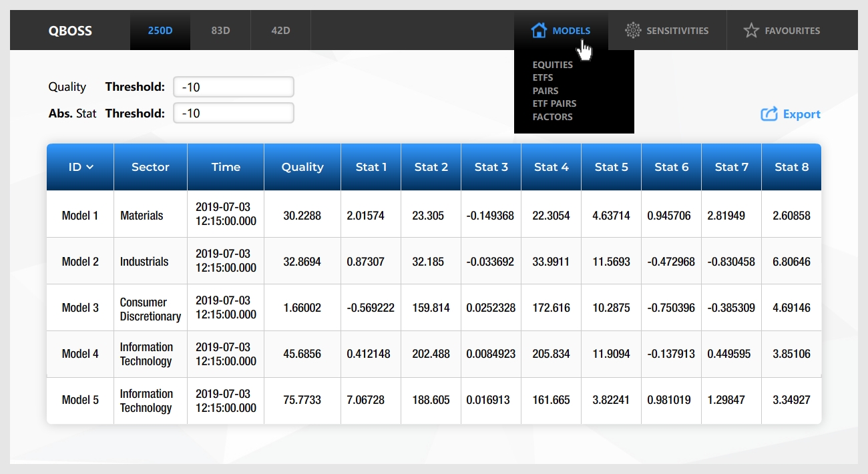Screen dimensions: 868x474
Task: Choose Pairs in the dropdown menu
Action: (546, 91)
